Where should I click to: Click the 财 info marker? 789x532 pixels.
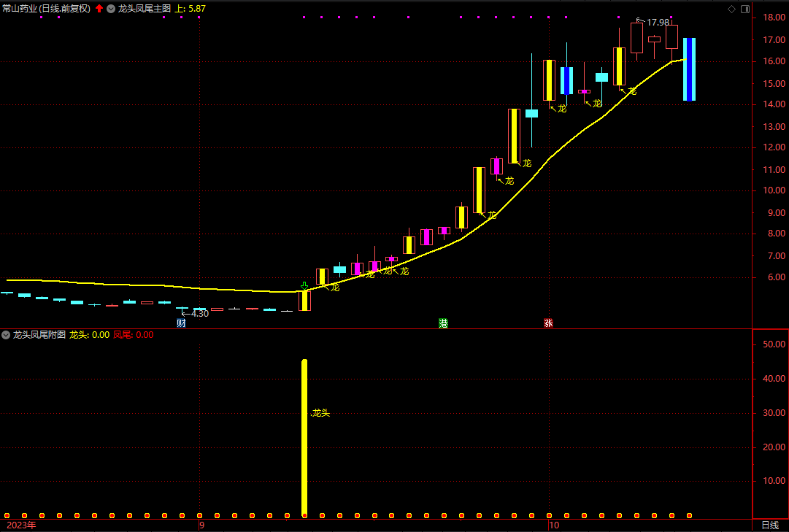coord(181,323)
